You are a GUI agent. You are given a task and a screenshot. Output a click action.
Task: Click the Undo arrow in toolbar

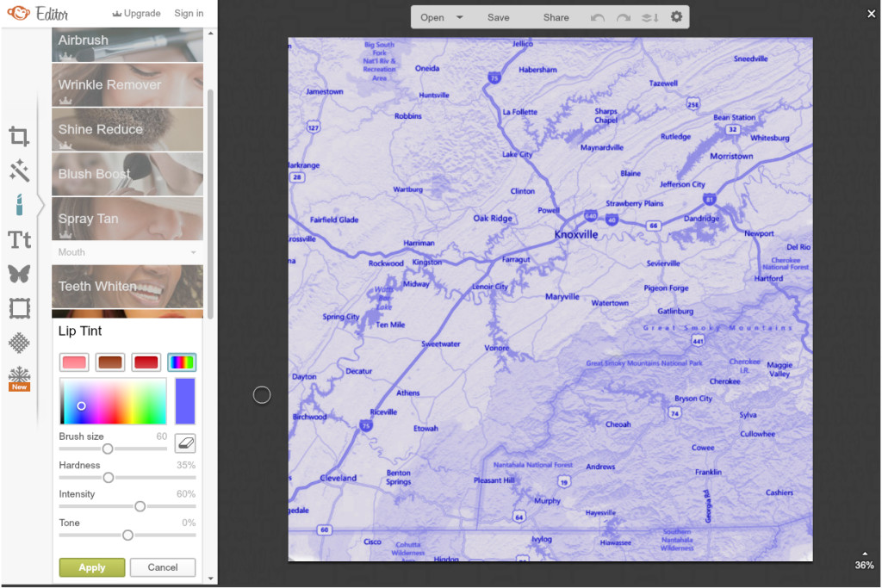tap(598, 17)
